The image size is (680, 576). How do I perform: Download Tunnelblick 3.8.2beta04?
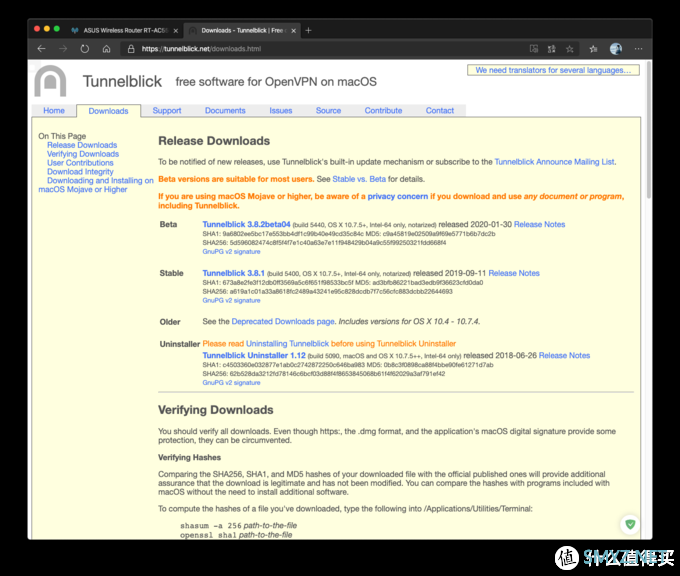tap(246, 224)
